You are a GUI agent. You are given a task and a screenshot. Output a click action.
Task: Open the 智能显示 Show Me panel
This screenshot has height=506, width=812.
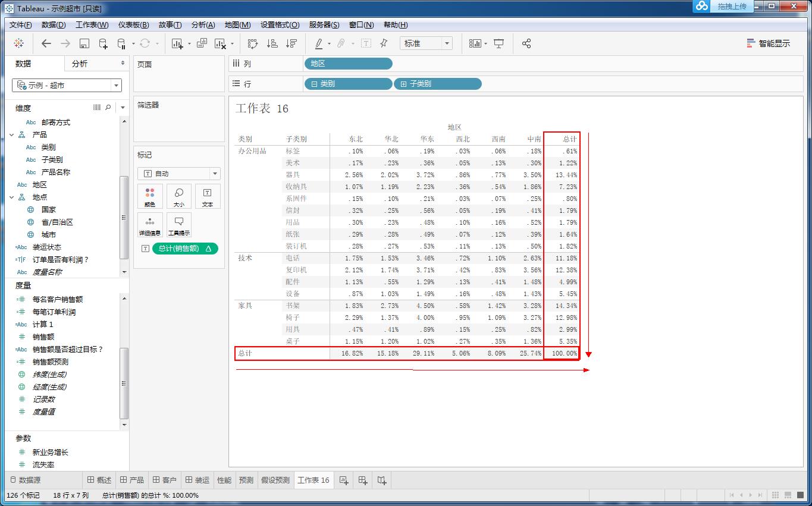(x=769, y=43)
